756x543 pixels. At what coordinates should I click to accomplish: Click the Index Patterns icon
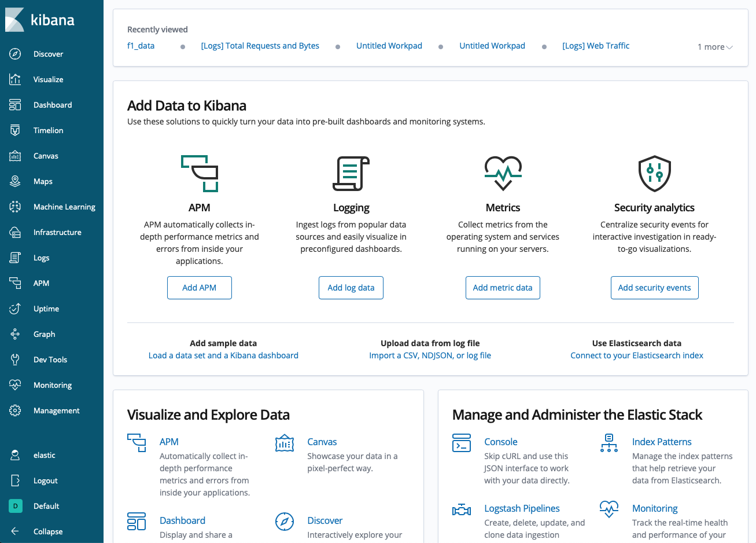(x=609, y=443)
